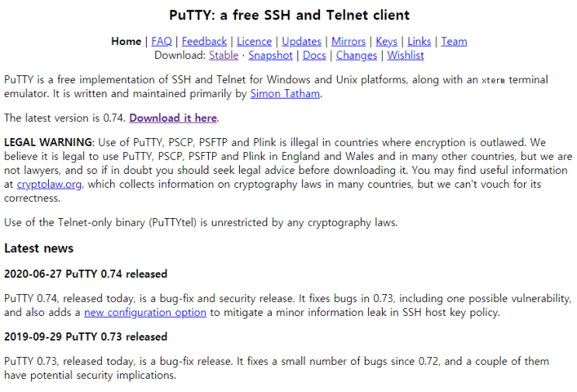The height and width of the screenshot is (392, 577).
Task: Open the Wishlist link
Action: [405, 56]
